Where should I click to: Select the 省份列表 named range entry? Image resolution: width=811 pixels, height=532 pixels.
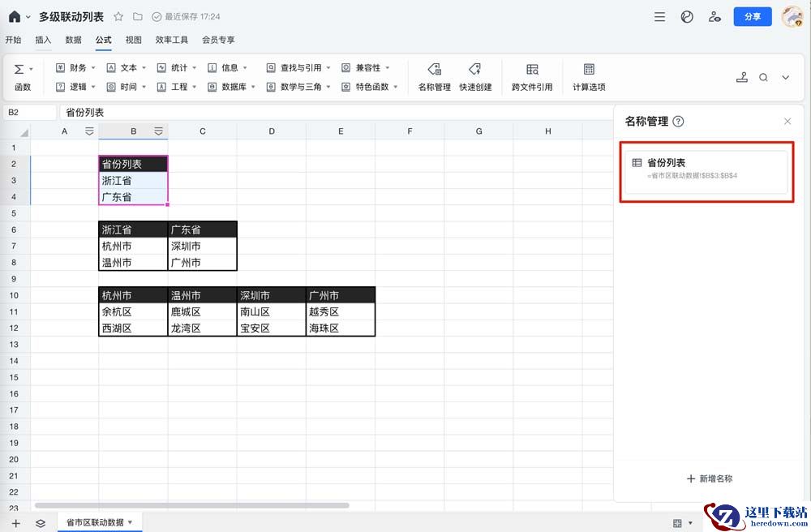coord(703,169)
